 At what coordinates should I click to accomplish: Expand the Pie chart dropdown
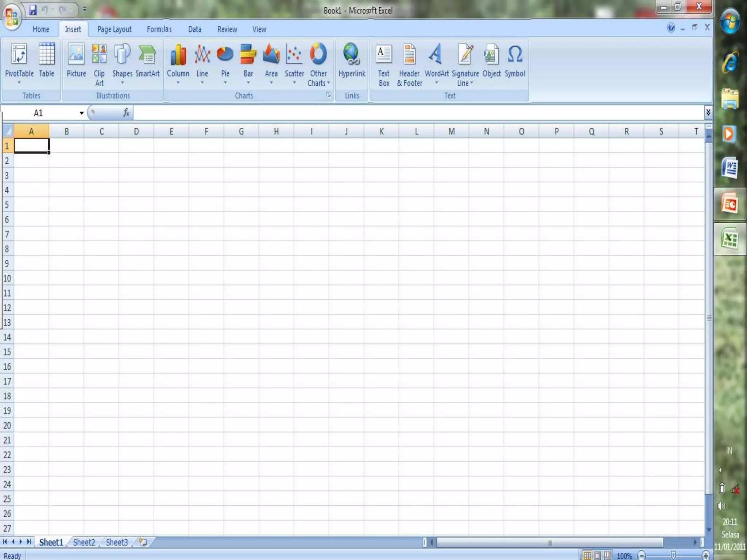pyautogui.click(x=225, y=83)
